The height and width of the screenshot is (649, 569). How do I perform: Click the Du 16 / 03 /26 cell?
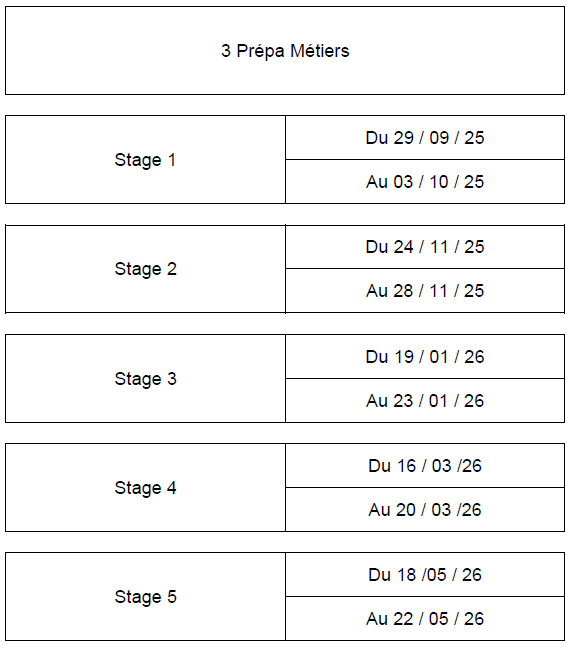pos(425,466)
